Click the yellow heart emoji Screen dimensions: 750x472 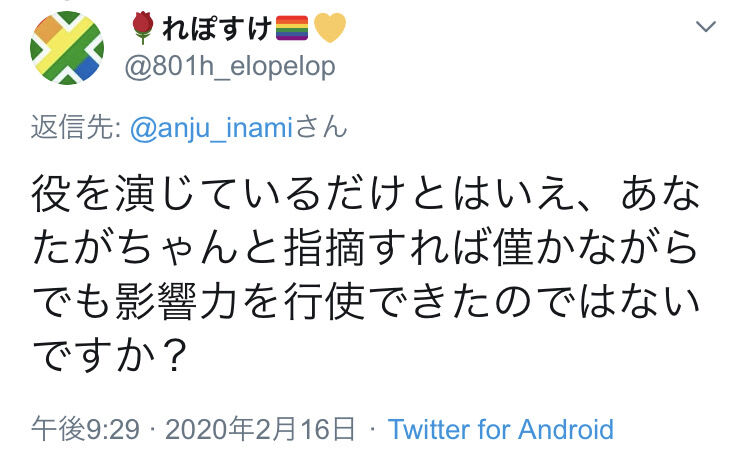[x=330, y=28]
